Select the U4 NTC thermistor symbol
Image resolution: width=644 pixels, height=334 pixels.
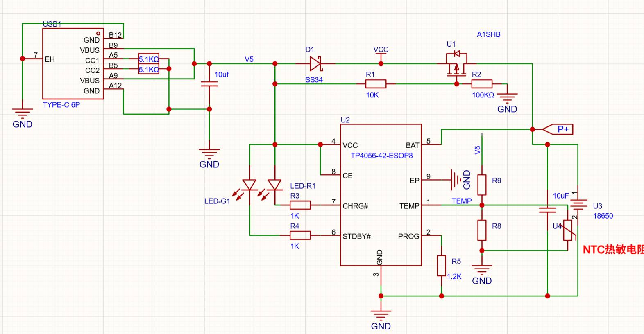[568, 230]
